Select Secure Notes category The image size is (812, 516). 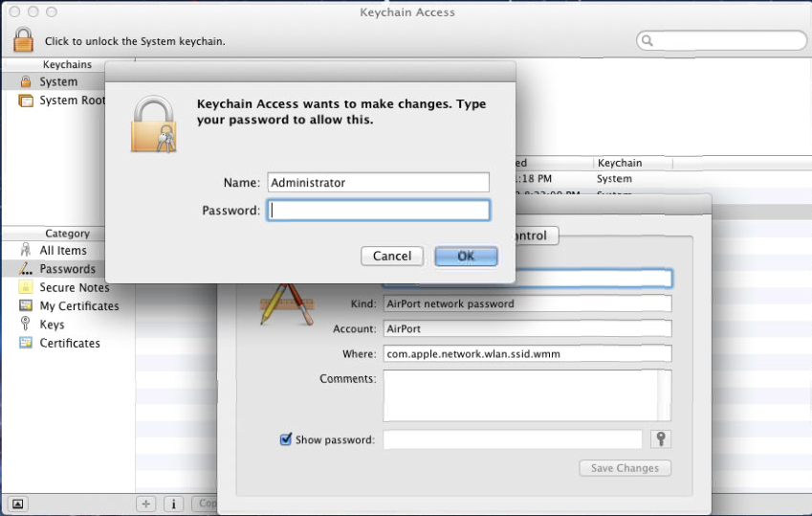click(74, 288)
